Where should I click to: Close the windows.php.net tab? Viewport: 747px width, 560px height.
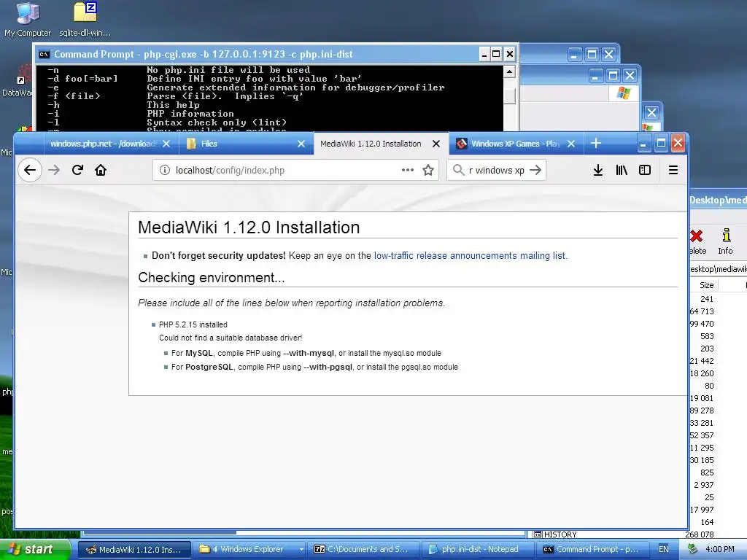click(166, 144)
